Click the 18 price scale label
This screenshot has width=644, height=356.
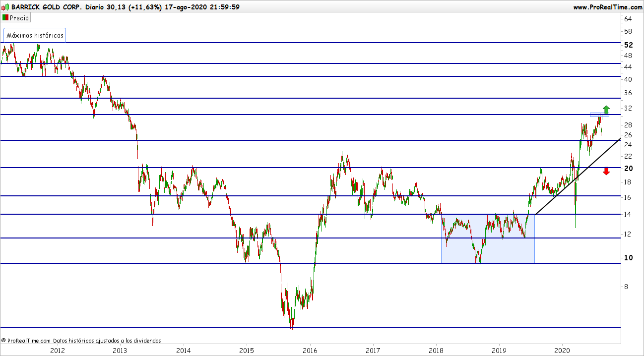[x=628, y=182]
